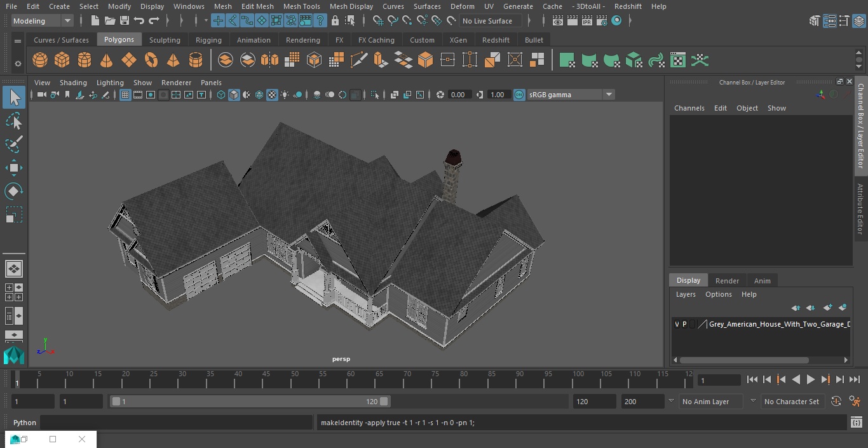
Task: Activate the Select tool arrow
Action: click(13, 97)
